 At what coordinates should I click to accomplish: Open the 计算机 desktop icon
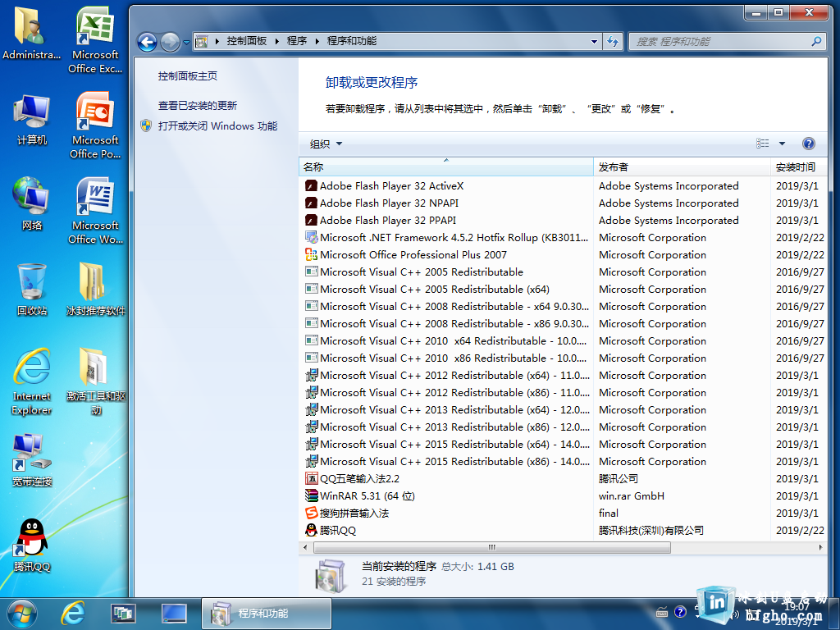point(32,119)
